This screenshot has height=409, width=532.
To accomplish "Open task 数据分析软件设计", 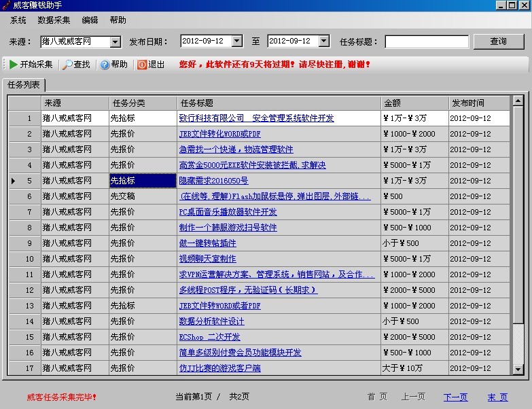I will pyautogui.click(x=212, y=321).
